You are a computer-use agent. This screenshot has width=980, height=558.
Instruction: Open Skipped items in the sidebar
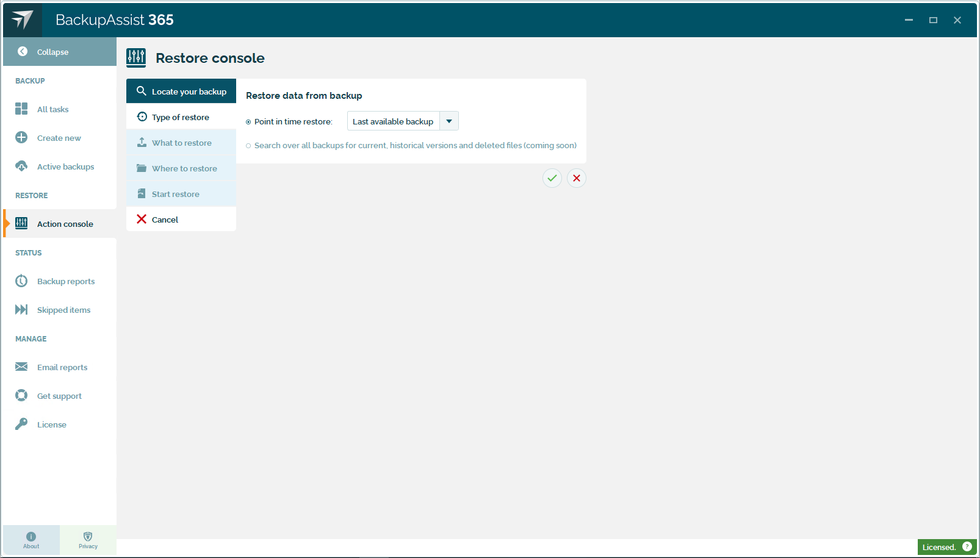[60, 310]
